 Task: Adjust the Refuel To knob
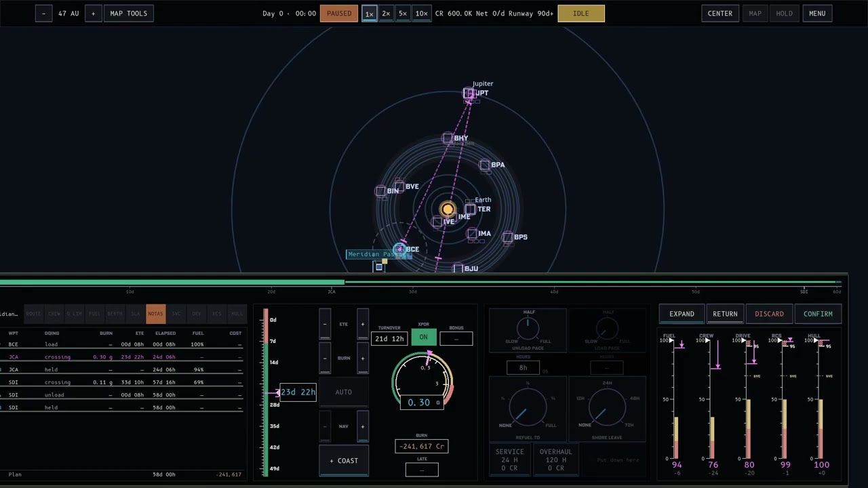coord(527,409)
